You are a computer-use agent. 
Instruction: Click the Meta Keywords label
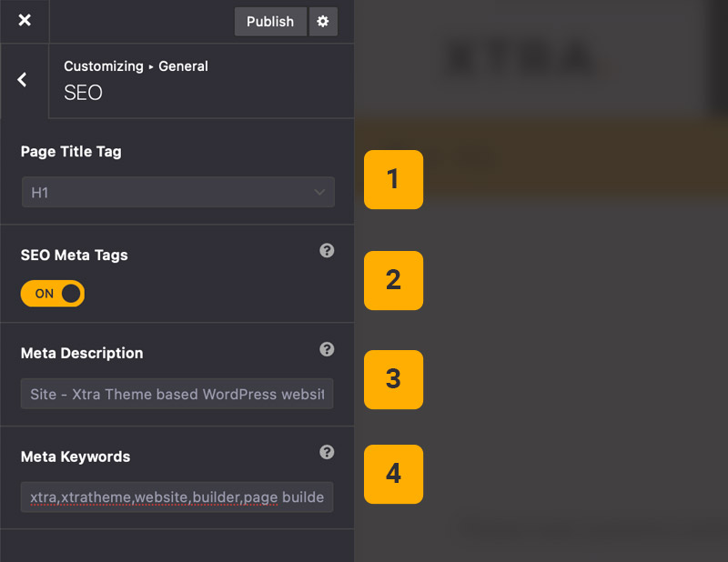[x=76, y=457]
